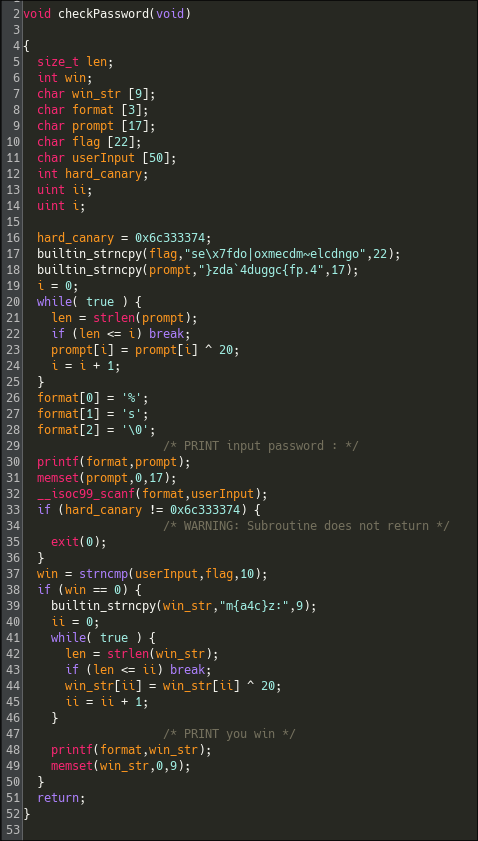
Task: Click format[1] = 's' assignment
Action: click(93, 414)
